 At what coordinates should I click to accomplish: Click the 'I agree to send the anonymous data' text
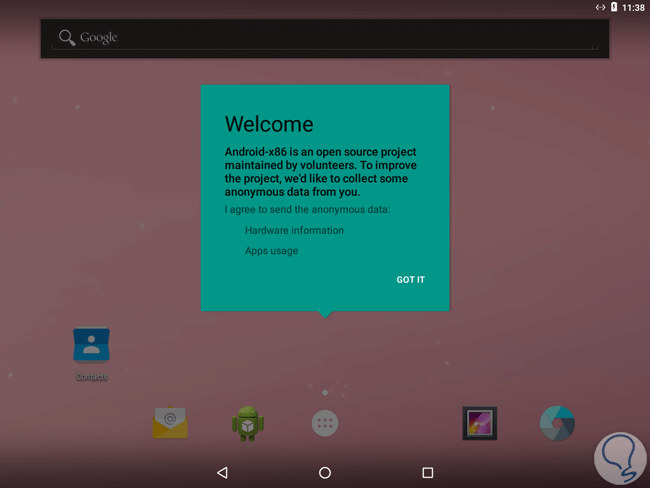click(x=307, y=210)
